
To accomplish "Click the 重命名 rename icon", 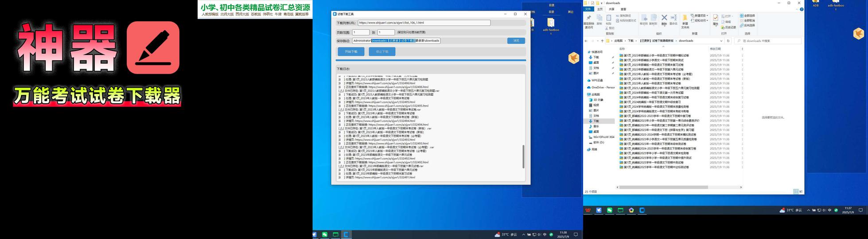I will point(673,18).
